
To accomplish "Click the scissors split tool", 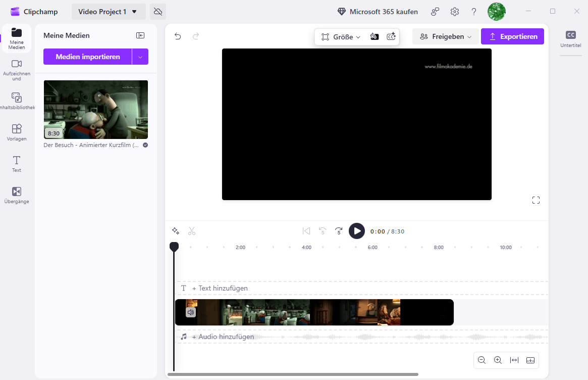I will pyautogui.click(x=192, y=231).
